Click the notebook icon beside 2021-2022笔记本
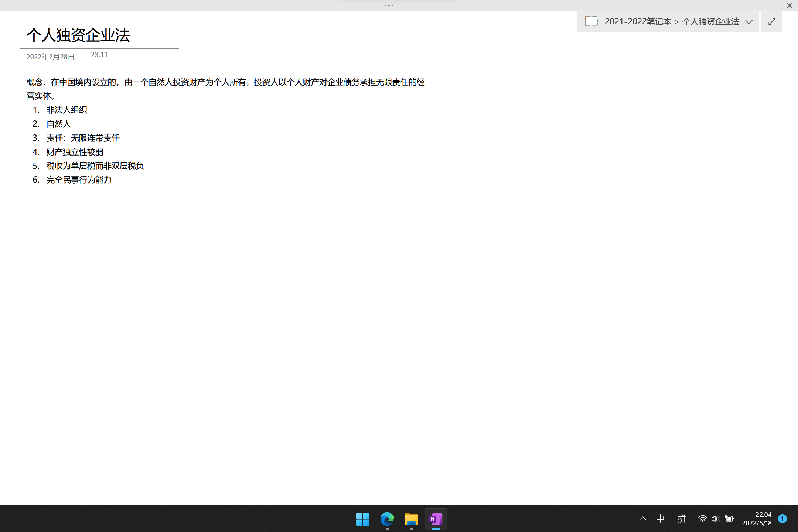 [591, 21]
